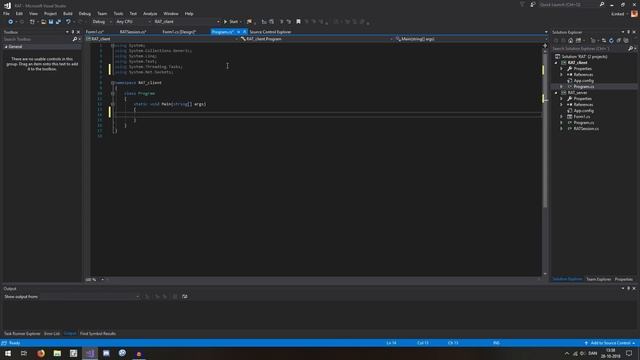The image size is (640, 360).
Task: Collapse the RAT_client project node
Action: coord(556,63)
